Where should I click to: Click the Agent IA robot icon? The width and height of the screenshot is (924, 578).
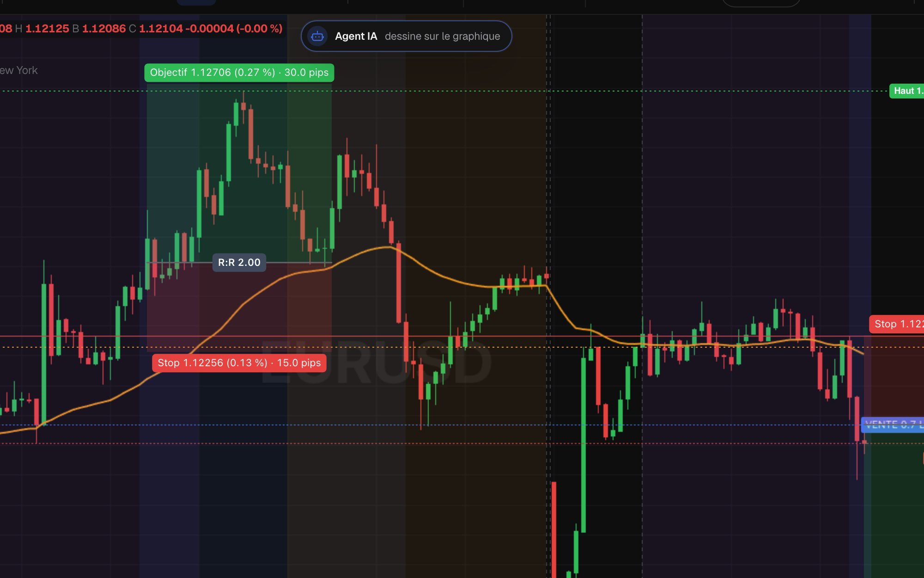point(317,36)
